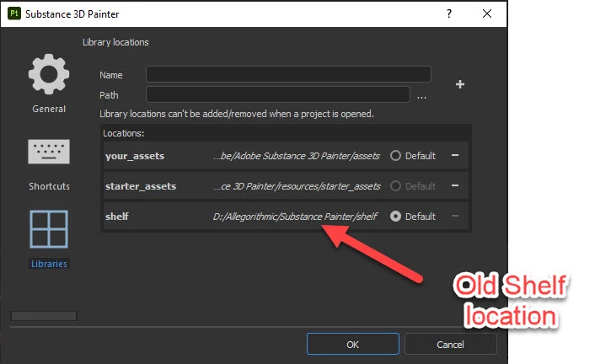Viewport: 595px width, 364px height.
Task: Click the ...be/Adobe Substance 3D Painter/assets path
Action: (297, 156)
